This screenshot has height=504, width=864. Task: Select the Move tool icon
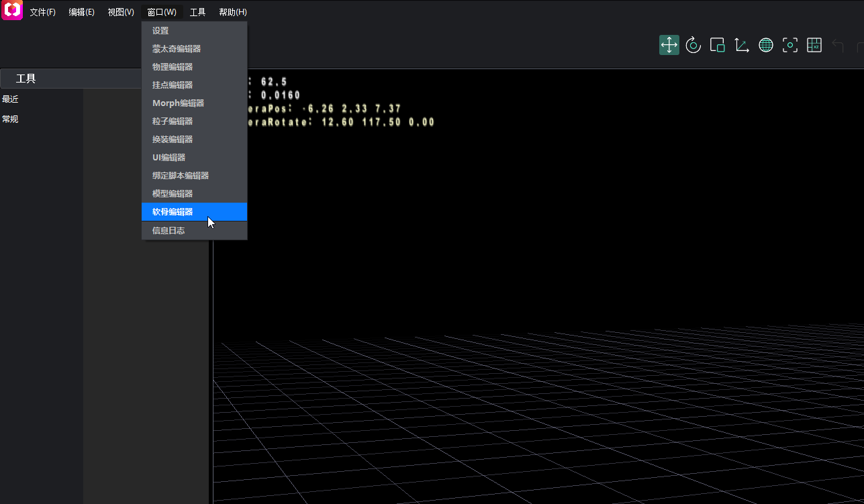(669, 45)
